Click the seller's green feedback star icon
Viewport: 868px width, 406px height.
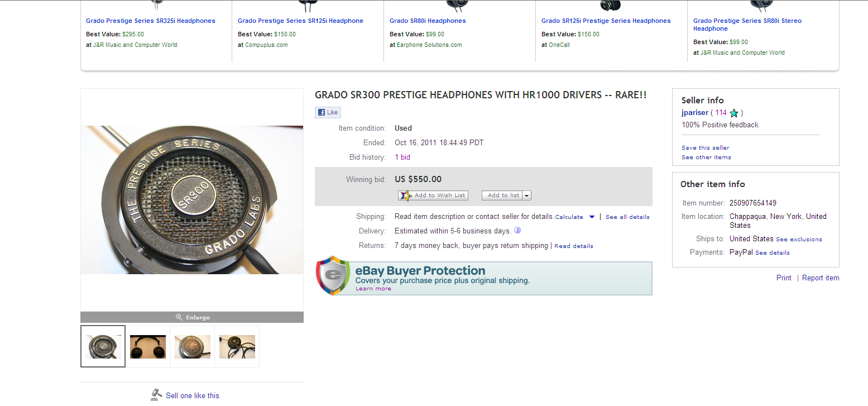[x=734, y=113]
